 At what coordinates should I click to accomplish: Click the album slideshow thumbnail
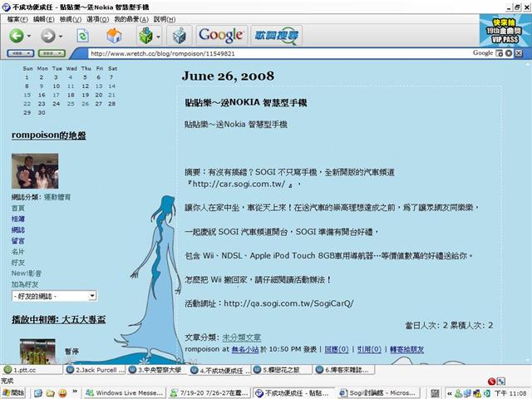[37, 351]
